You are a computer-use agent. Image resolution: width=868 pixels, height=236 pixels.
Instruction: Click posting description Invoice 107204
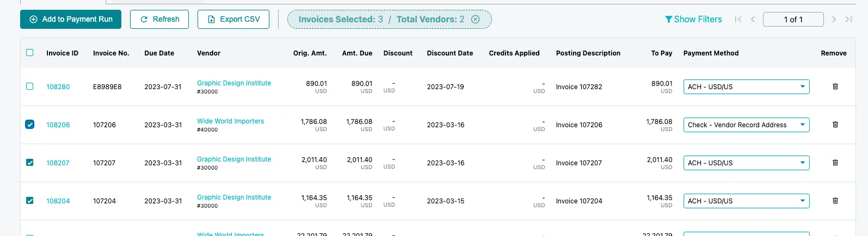click(x=579, y=201)
